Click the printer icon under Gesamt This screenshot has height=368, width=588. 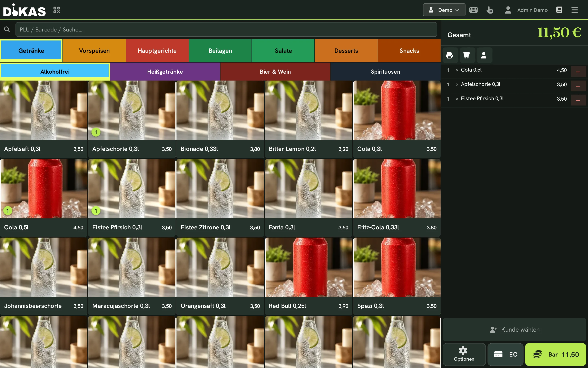point(450,55)
